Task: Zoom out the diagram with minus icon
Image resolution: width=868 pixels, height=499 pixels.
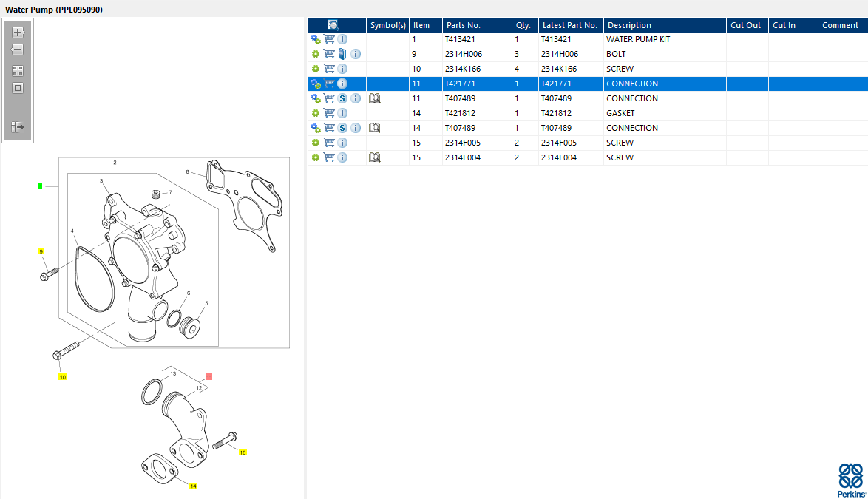Action: point(18,50)
